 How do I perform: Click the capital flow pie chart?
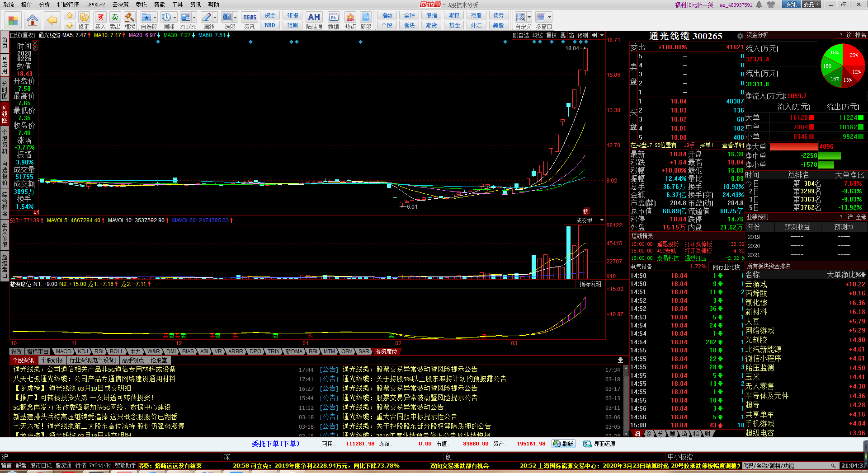[x=842, y=66]
